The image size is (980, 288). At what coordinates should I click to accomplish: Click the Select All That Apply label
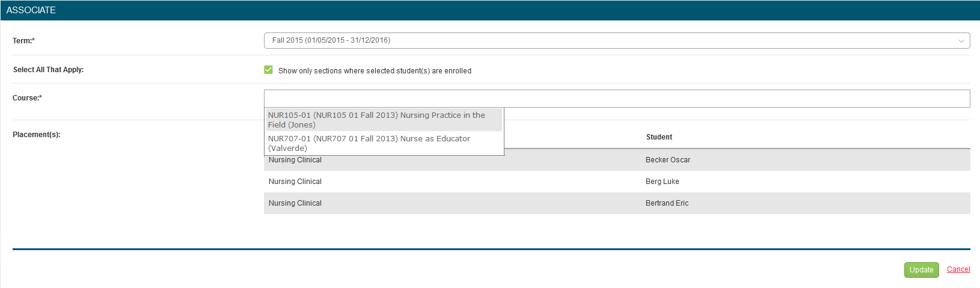point(49,70)
